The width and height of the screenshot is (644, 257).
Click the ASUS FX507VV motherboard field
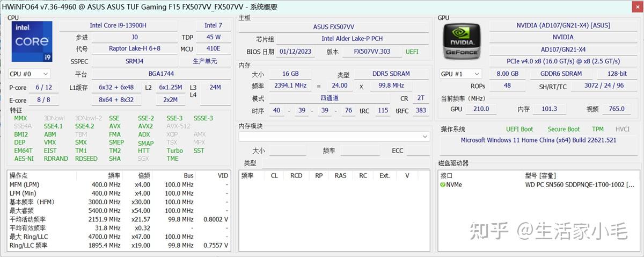coord(333,27)
